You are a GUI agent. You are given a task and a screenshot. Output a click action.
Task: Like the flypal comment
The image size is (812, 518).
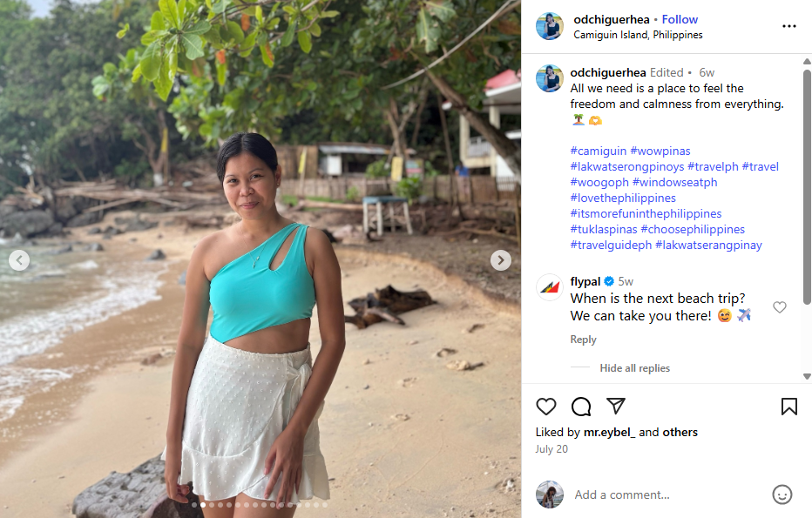780,307
